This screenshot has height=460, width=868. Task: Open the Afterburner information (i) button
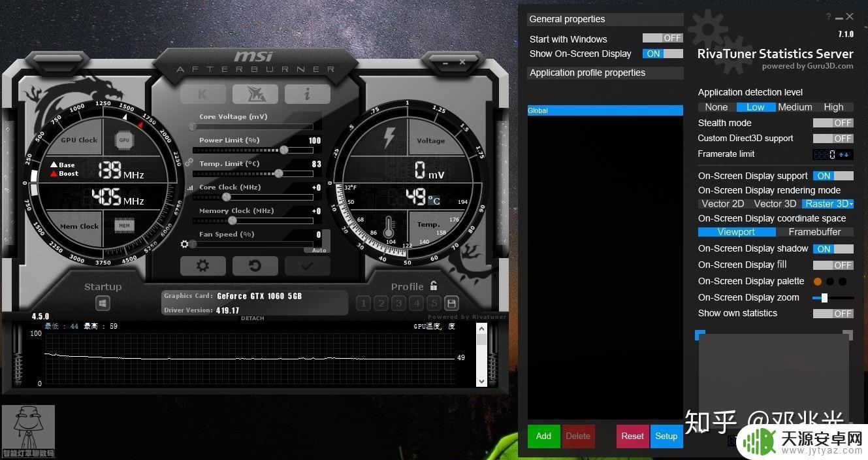308,94
